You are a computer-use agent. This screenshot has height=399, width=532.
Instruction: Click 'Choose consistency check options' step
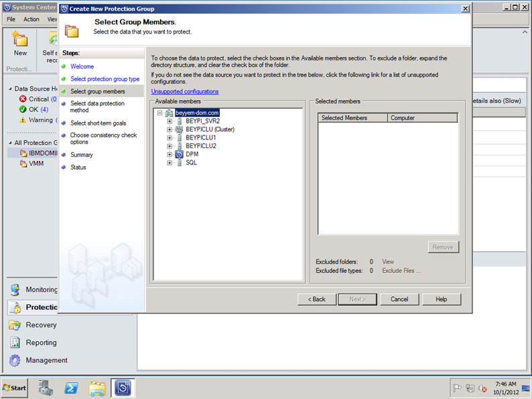(x=103, y=139)
